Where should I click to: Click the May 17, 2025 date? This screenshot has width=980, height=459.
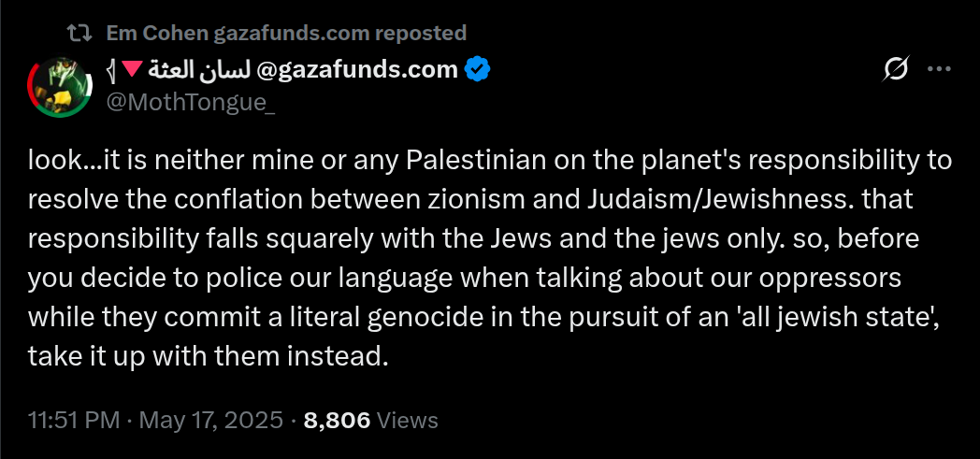pyautogui.click(x=210, y=421)
